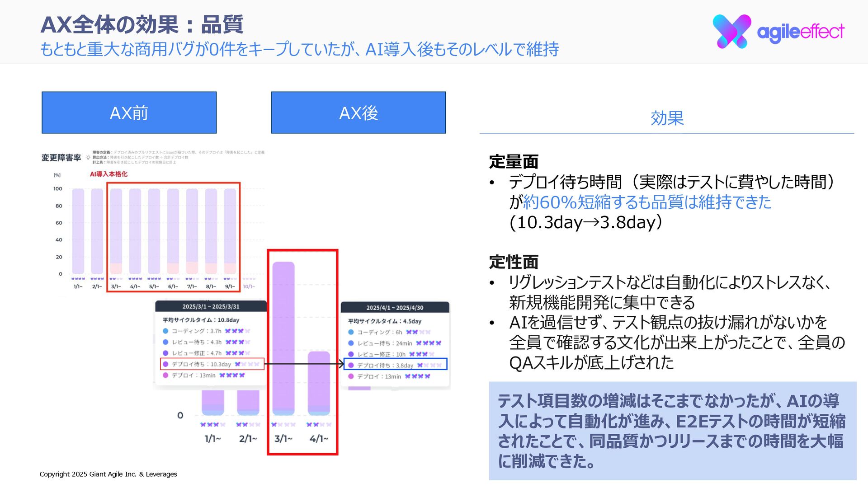This screenshot has width=868, height=488.
Task: Click the 効果 section heading
Action: [x=667, y=118]
